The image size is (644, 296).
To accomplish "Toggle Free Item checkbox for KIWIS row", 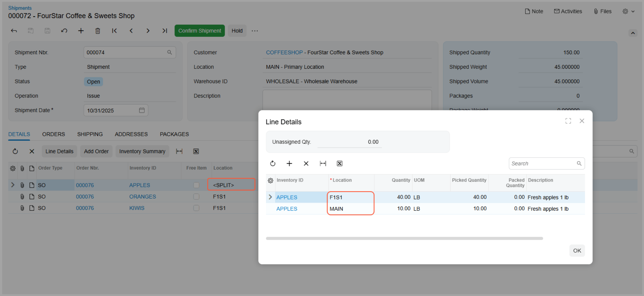I will 196,208.
